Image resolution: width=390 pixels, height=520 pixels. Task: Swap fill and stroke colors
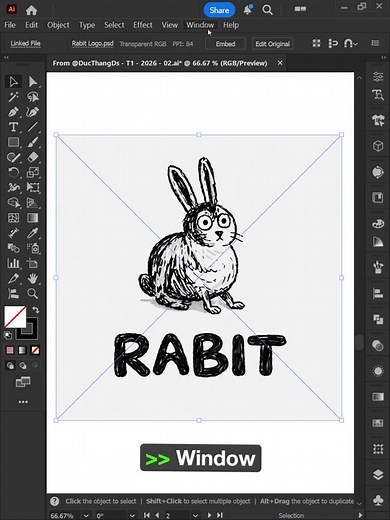point(35,310)
